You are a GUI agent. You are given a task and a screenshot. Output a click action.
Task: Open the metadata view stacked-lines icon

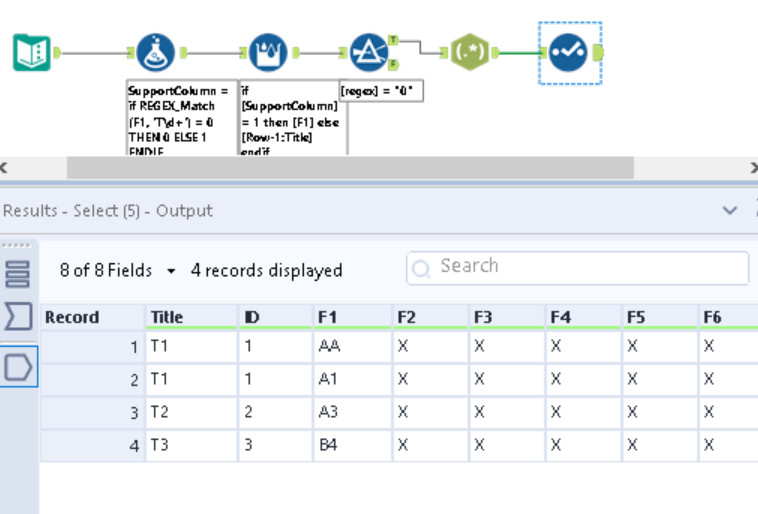(19, 272)
